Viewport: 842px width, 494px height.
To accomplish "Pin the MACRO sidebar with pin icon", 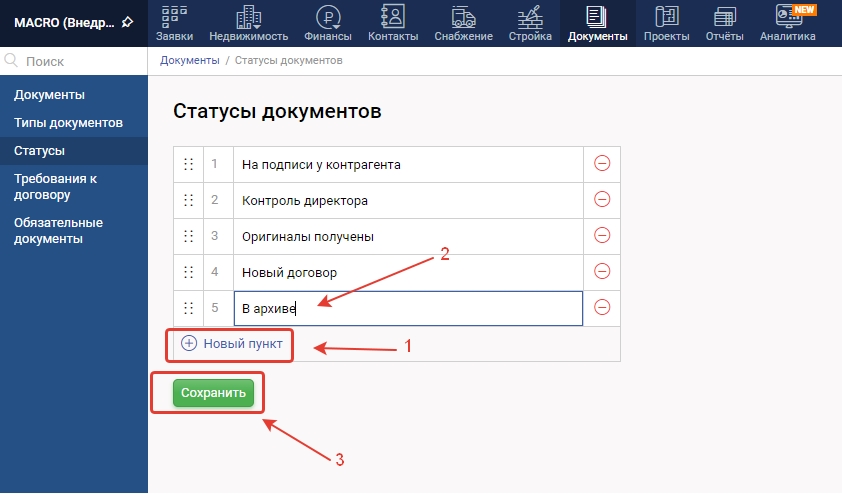I will coord(127,22).
